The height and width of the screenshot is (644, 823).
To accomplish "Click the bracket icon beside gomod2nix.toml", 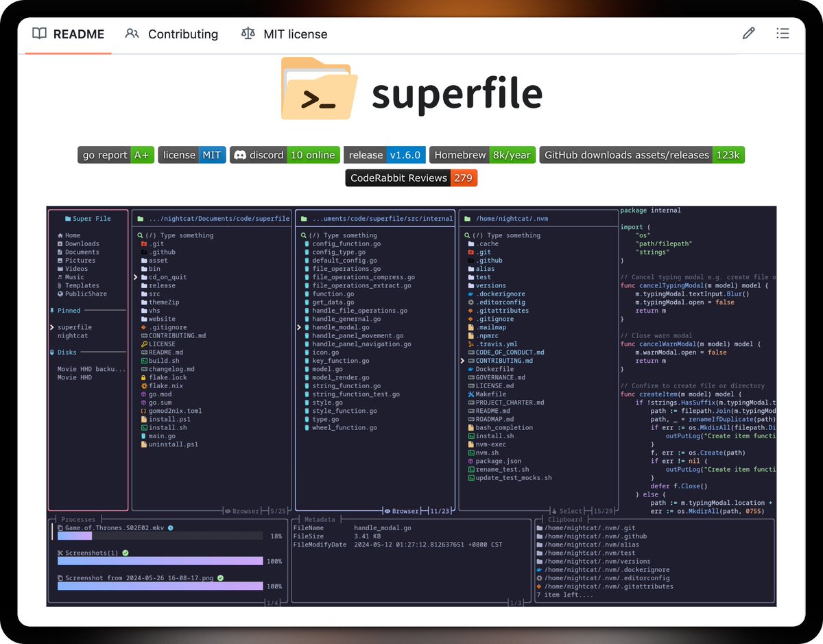I will click(x=143, y=411).
